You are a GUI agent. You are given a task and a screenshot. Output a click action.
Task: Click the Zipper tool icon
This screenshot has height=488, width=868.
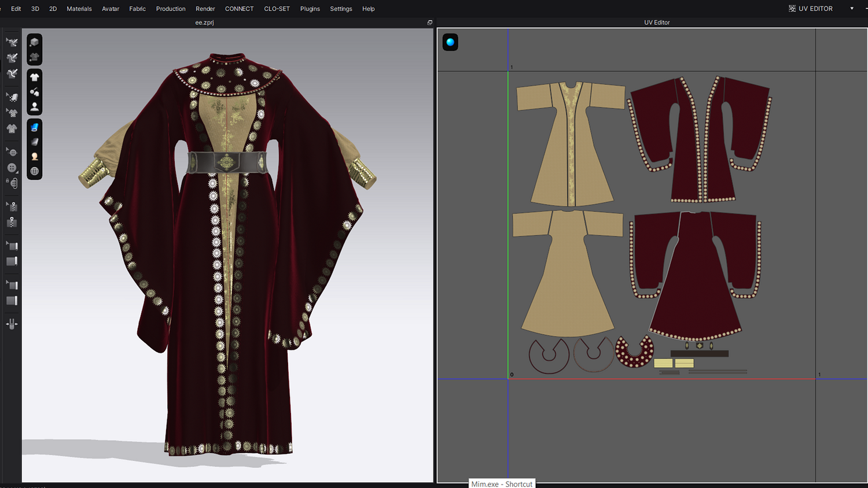click(x=12, y=222)
